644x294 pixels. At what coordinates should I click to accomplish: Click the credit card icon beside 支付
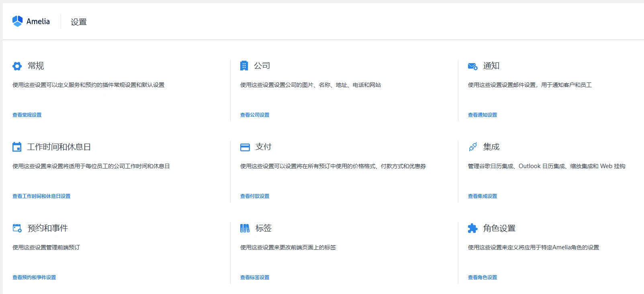click(x=245, y=148)
